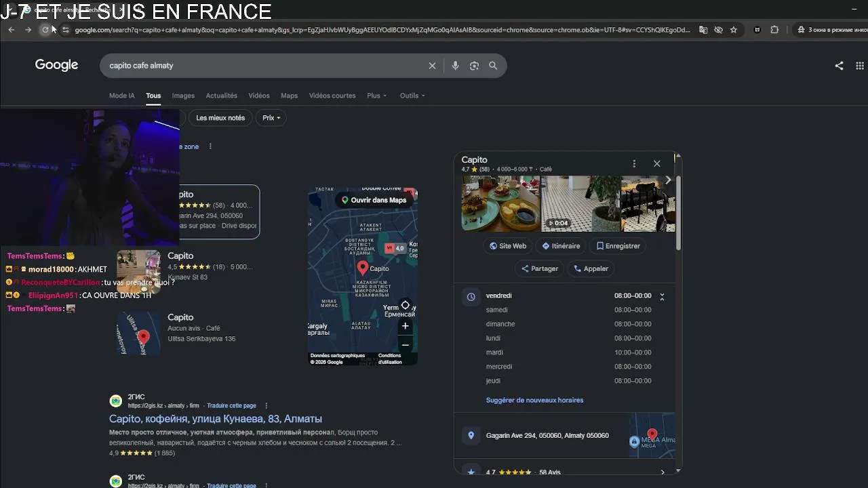868x488 pixels.
Task: Open the food photo thumbnail in Capito panel
Action: pyautogui.click(x=500, y=204)
